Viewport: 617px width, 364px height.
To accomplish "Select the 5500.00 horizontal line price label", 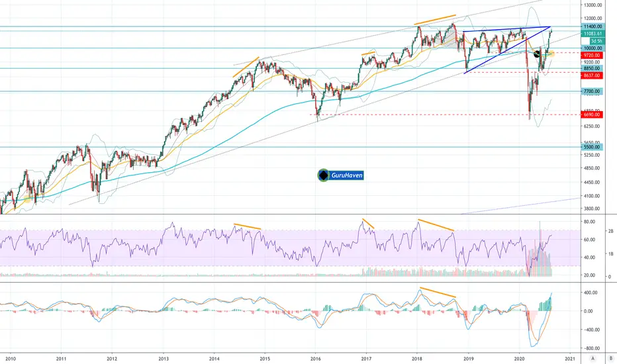I will [593, 147].
